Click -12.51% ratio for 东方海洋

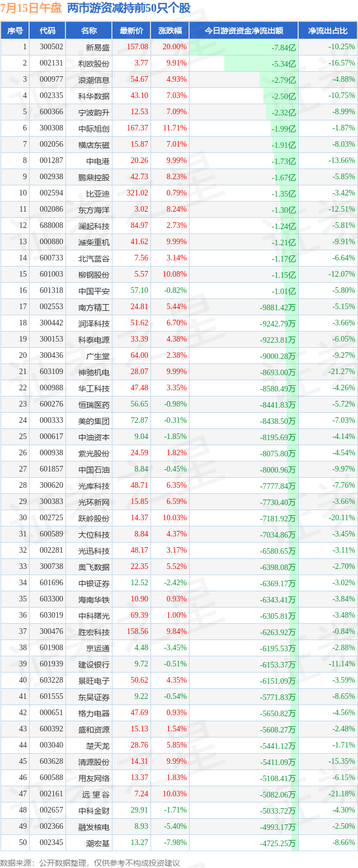pyautogui.click(x=342, y=209)
